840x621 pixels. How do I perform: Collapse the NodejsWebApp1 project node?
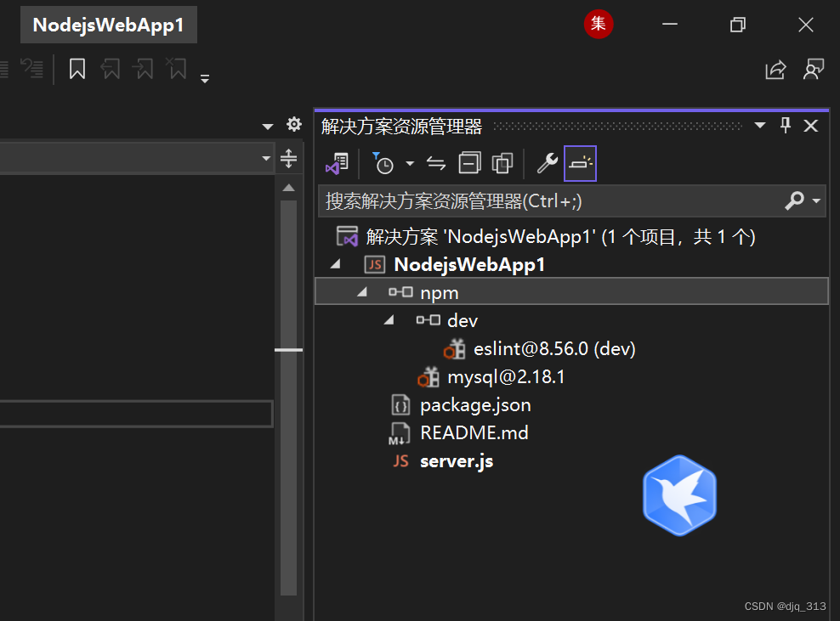(336, 264)
